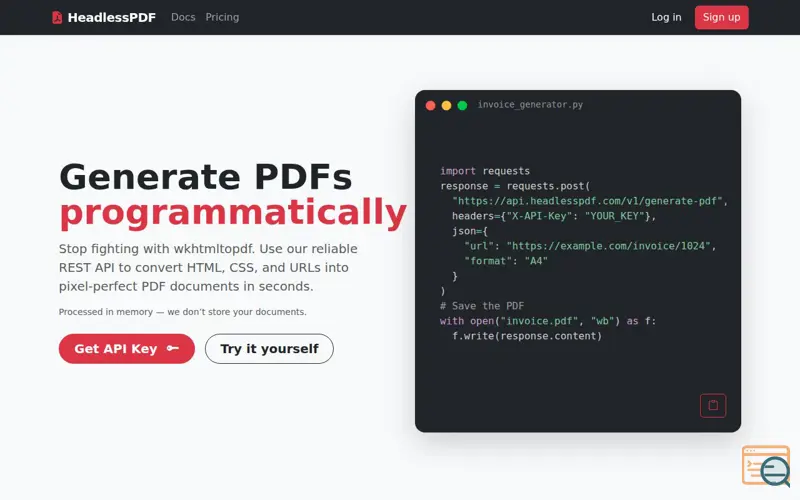Click the with open("invoice.pdf") line
The width and height of the screenshot is (800, 500).
[548, 321]
